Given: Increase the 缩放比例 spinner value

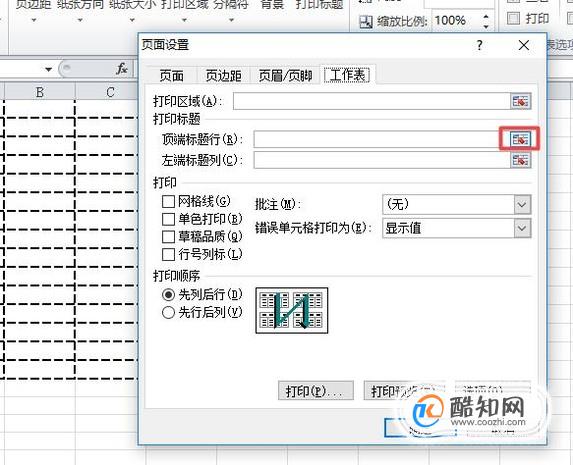Looking at the screenshot, I should point(486,16).
